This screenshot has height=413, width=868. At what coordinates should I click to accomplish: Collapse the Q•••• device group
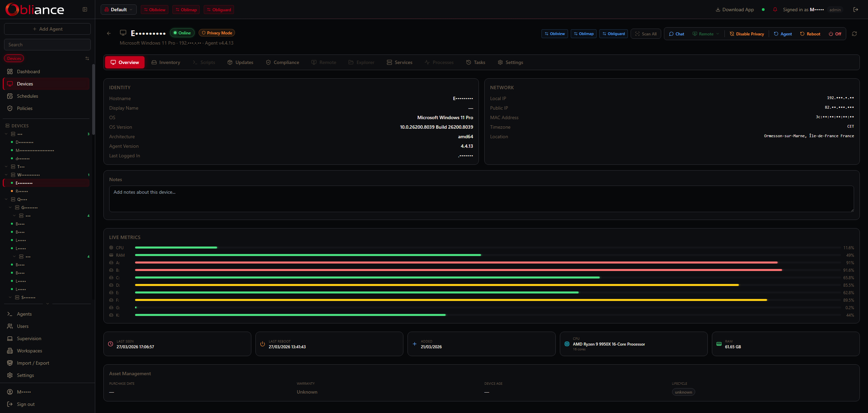[6, 200]
